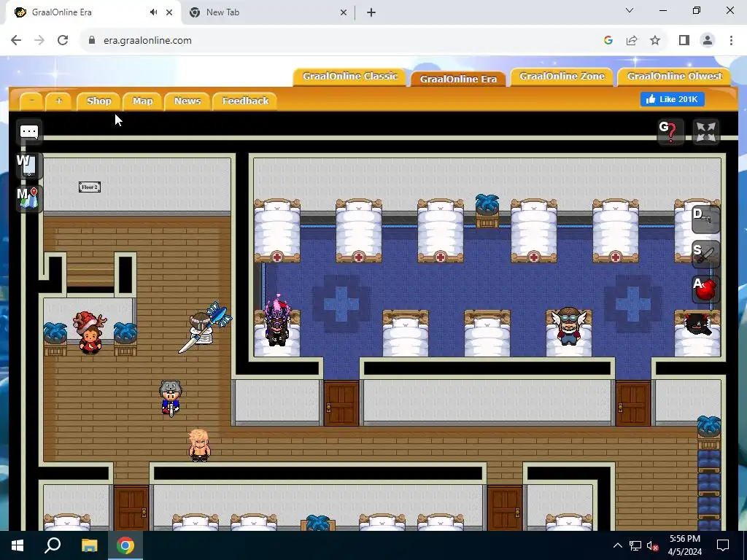
Task: Open the M map icon
Action: [x=29, y=198]
